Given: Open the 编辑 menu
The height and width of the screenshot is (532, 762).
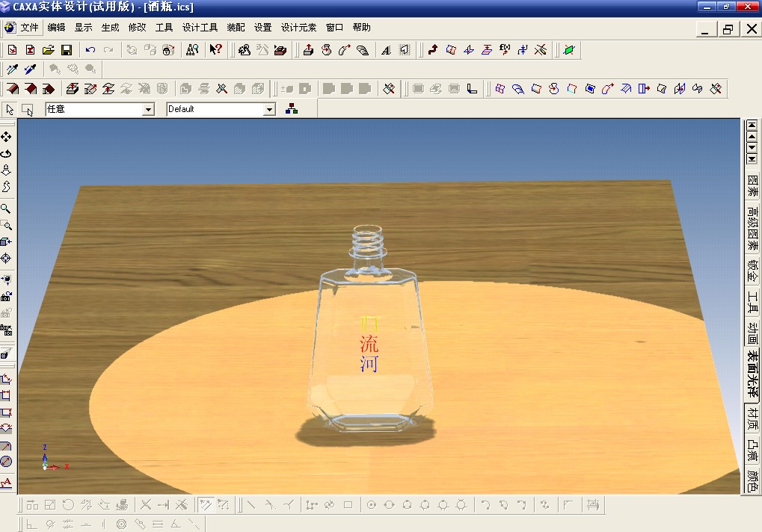Looking at the screenshot, I should pos(56,28).
